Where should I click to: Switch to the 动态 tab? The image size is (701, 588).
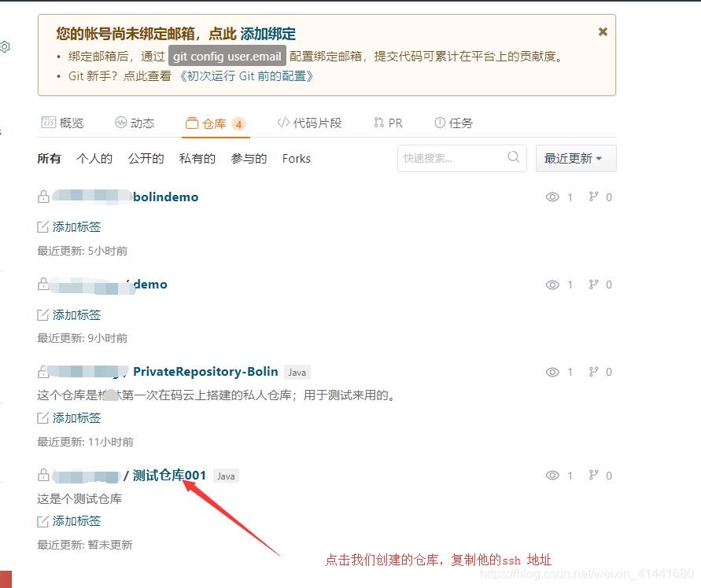(x=135, y=123)
